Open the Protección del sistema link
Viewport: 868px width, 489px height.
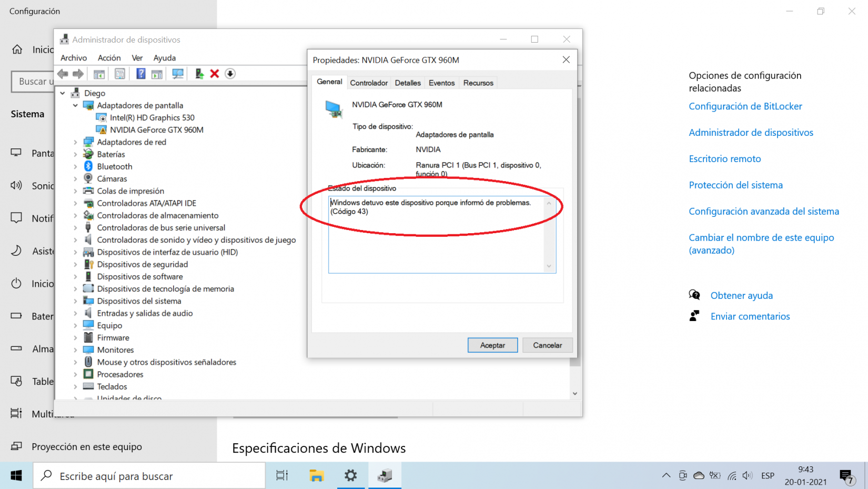tap(736, 185)
